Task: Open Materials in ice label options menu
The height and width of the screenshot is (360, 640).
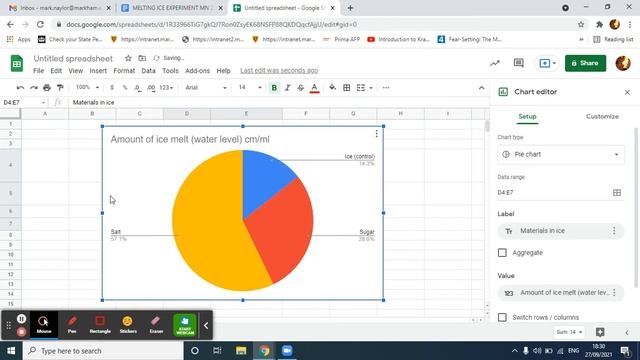Action: (614, 231)
